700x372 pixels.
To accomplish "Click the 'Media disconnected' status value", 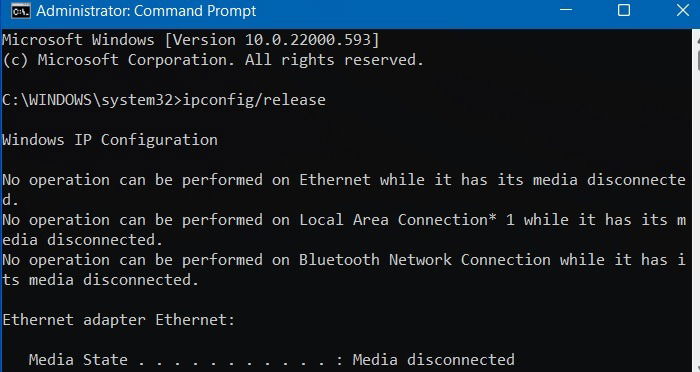I will (433, 359).
